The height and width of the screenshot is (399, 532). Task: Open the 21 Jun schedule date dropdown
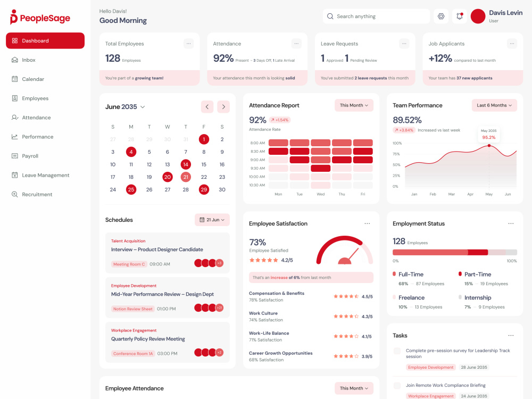(212, 220)
